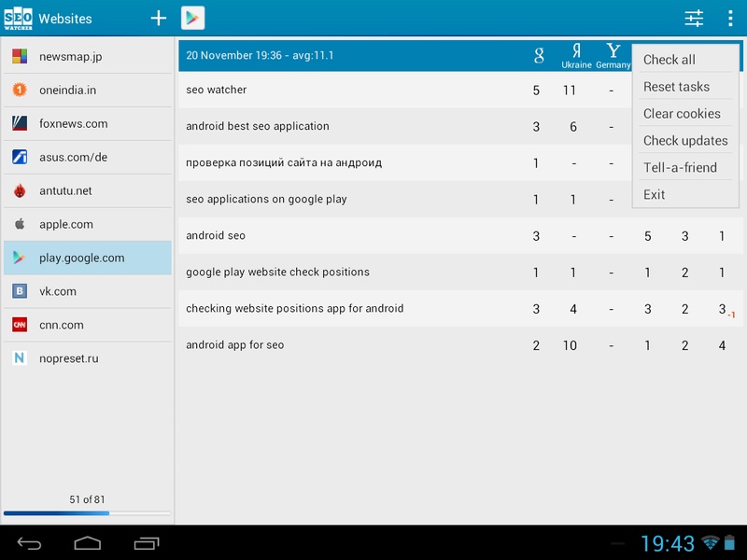
Task: Click nopreset.ru N favicon
Action: [x=20, y=358]
